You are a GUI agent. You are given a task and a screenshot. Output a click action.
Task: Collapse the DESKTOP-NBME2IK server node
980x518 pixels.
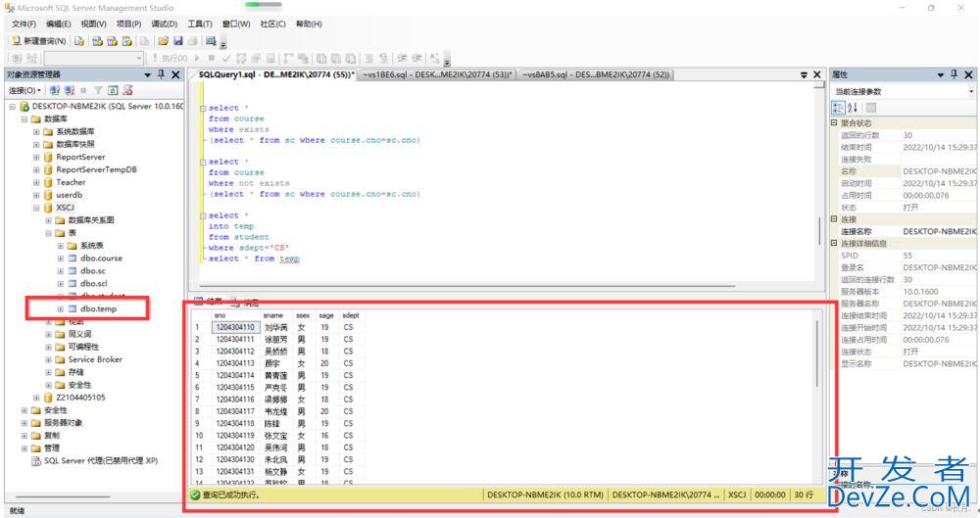click(x=13, y=106)
